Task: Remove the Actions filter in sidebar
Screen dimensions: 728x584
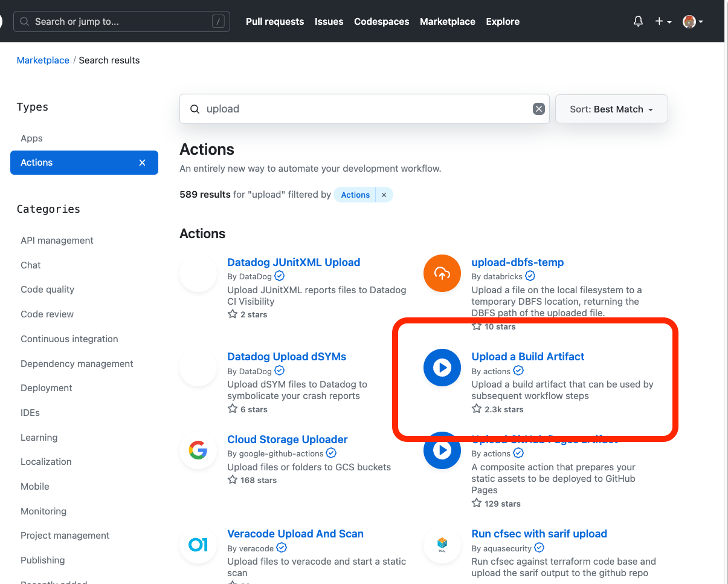Action: click(x=143, y=163)
